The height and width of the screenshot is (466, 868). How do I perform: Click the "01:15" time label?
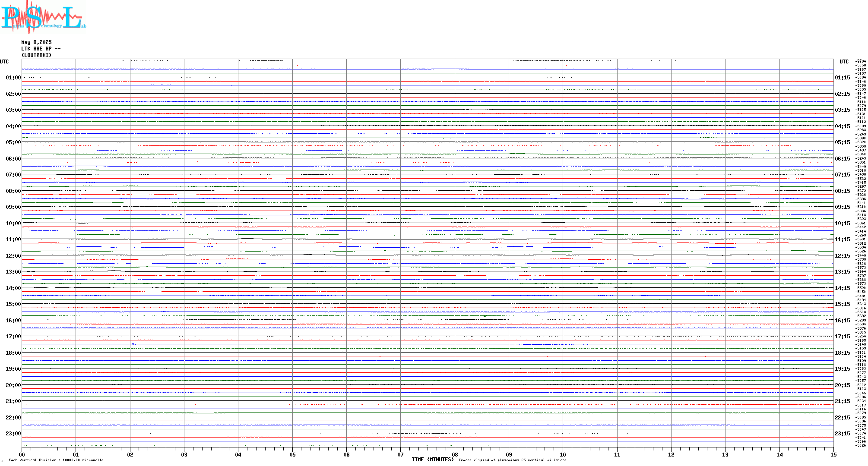[x=843, y=78]
